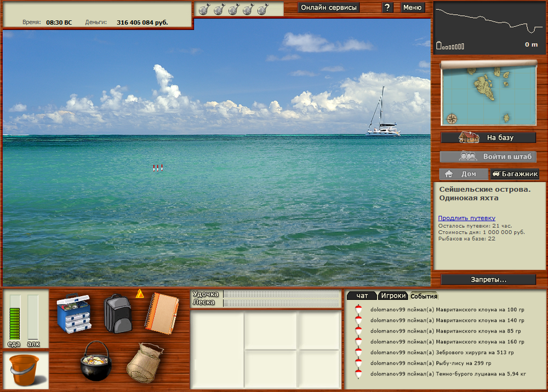Click the battery indicator in sonar panel
Screen dimensions: 548x392
pos(450,46)
